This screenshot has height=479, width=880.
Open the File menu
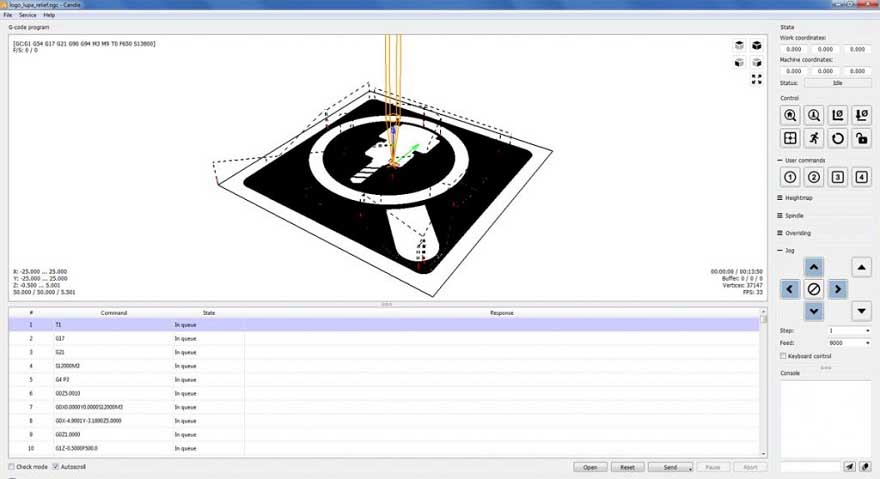8,15
